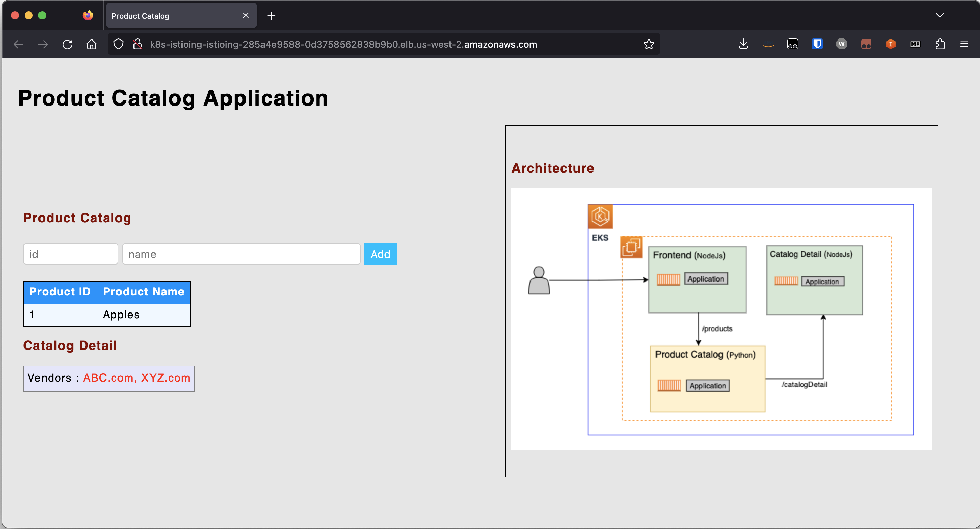
Task: Click into the product name field
Action: [x=241, y=254]
